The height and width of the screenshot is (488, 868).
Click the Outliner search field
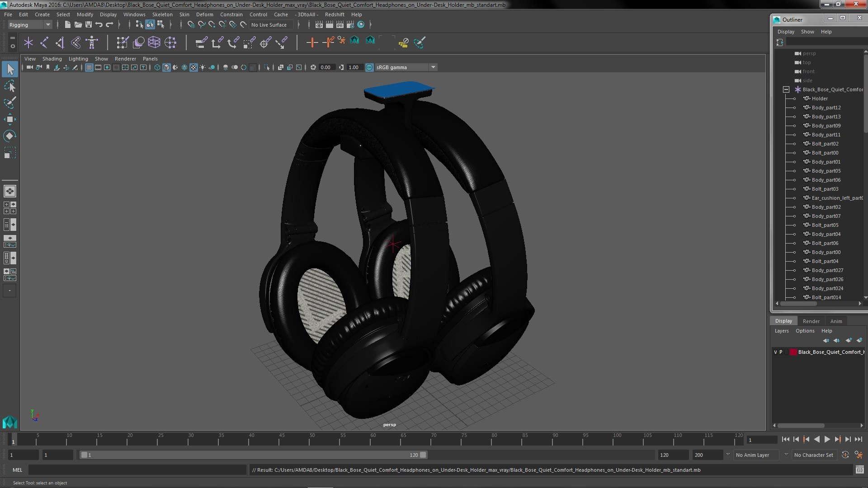point(827,42)
